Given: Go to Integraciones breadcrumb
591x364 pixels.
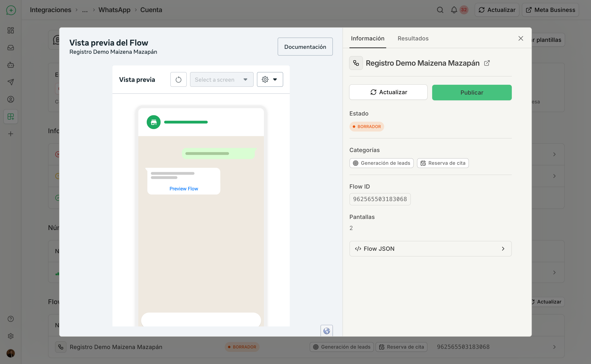Looking at the screenshot, I should 50,10.
